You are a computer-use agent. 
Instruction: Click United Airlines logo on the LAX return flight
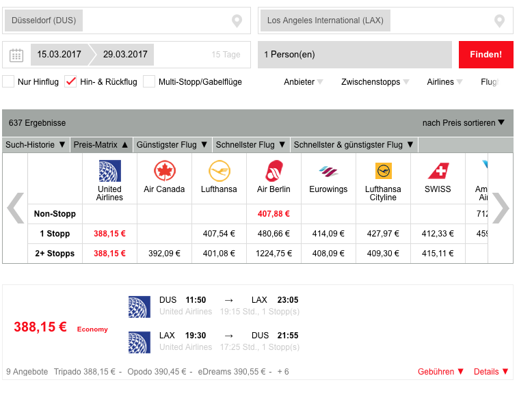click(139, 342)
